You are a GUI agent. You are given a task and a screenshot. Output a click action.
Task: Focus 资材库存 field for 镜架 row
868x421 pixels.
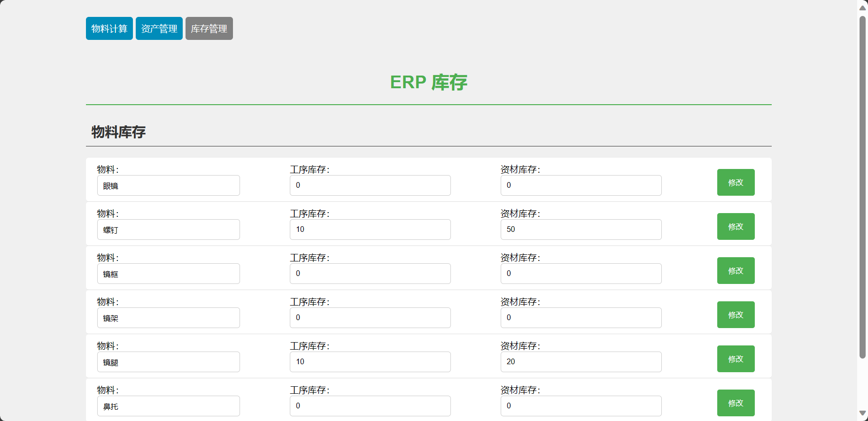[x=581, y=318]
